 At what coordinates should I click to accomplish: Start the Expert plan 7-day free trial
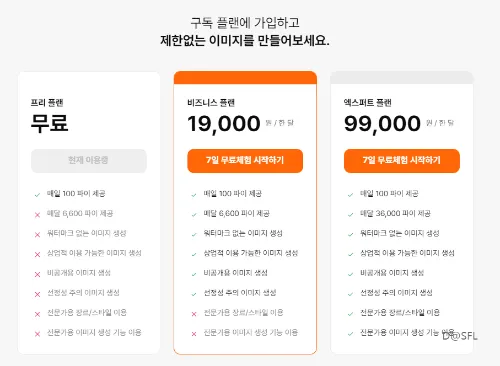click(402, 161)
